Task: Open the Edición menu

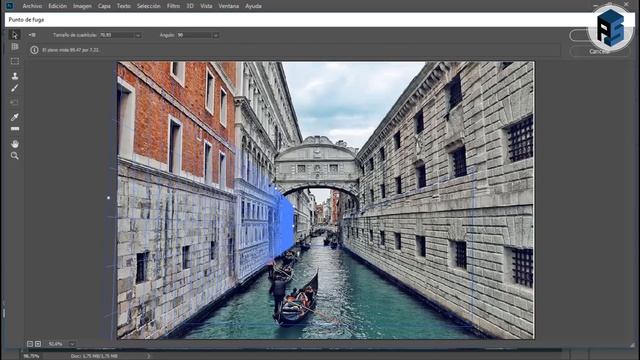Action: [x=58, y=6]
